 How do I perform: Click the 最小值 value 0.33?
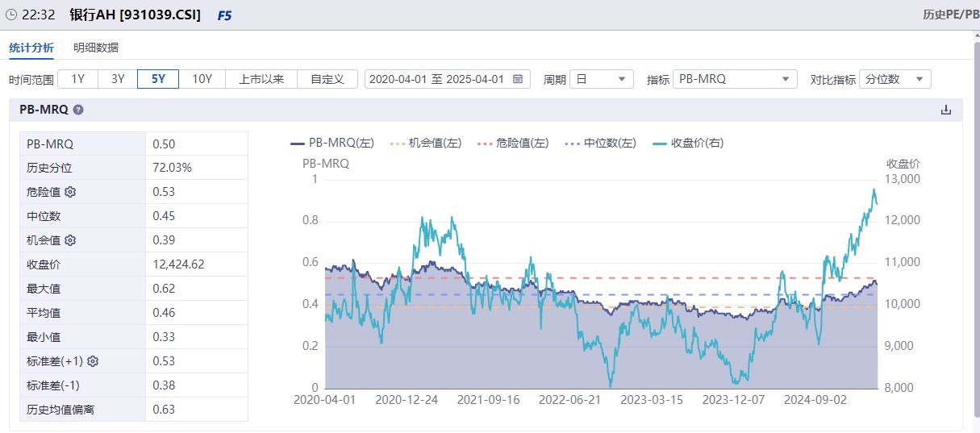point(164,337)
